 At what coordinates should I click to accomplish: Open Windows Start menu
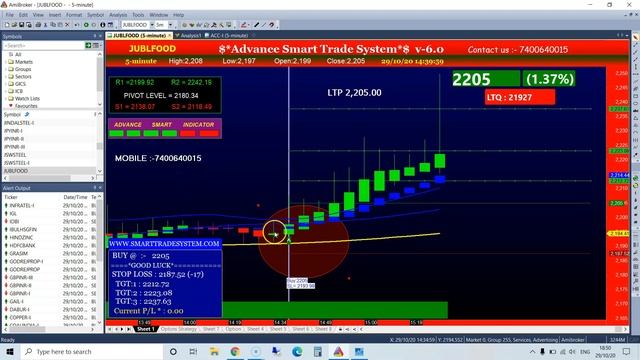[9, 351]
